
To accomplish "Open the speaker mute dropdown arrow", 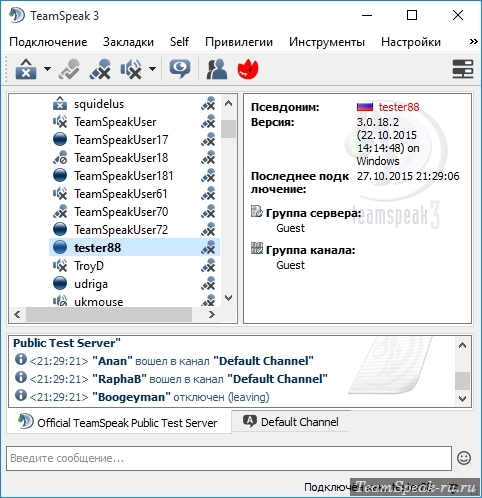I will [152, 69].
